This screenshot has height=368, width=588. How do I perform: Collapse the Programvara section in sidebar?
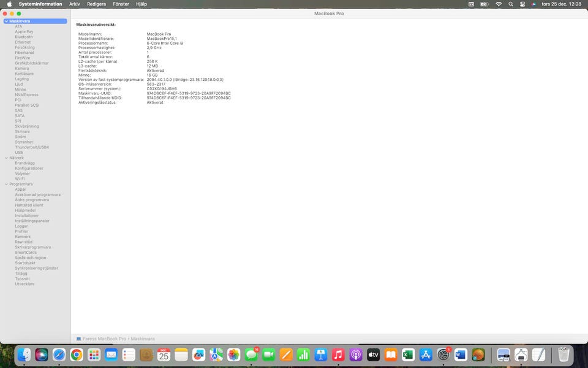6,184
